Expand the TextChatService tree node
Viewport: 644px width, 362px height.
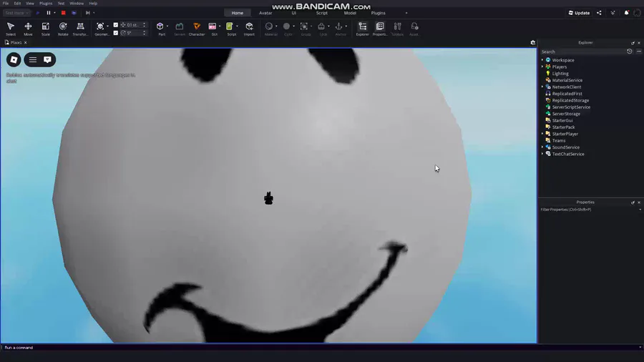tap(542, 154)
